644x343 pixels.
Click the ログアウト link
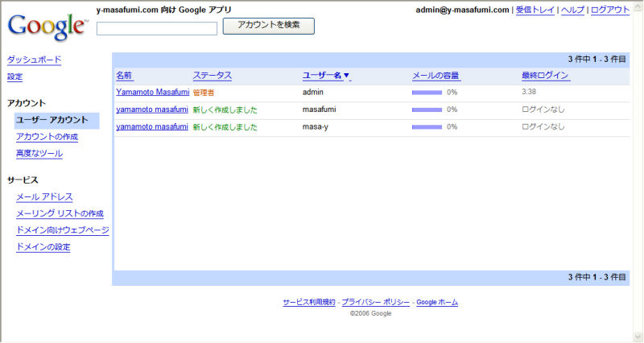(610, 10)
